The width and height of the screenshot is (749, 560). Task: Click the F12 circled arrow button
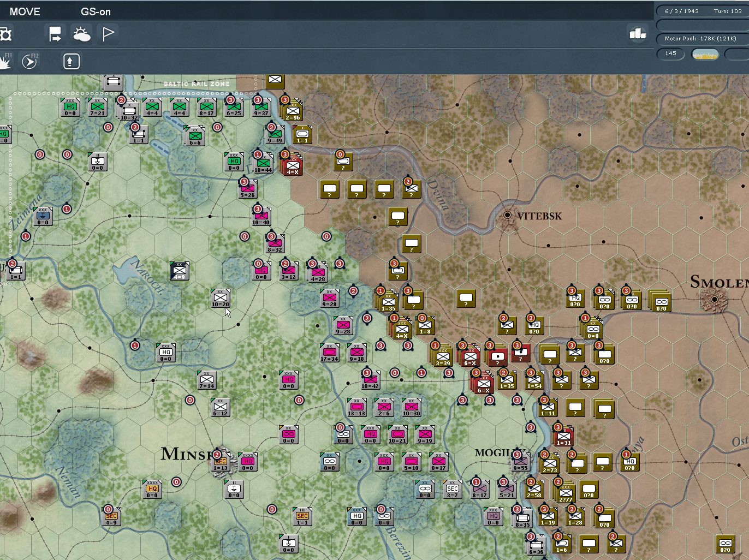[29, 61]
